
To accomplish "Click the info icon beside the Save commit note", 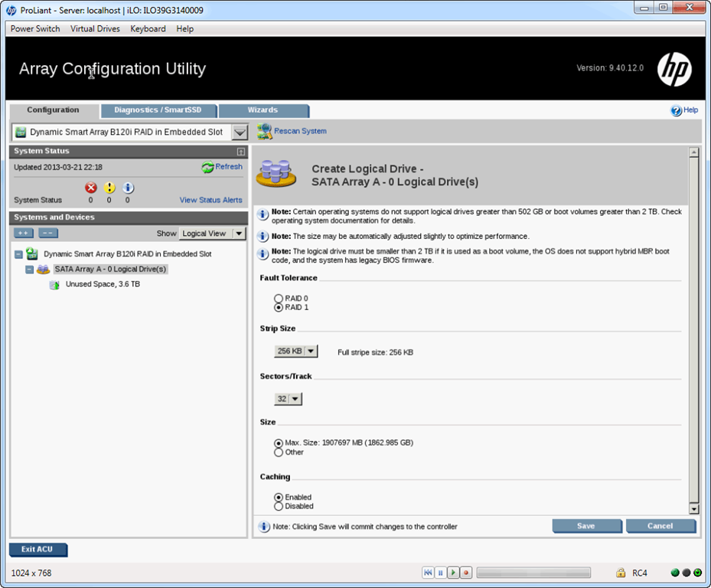I will click(x=264, y=526).
